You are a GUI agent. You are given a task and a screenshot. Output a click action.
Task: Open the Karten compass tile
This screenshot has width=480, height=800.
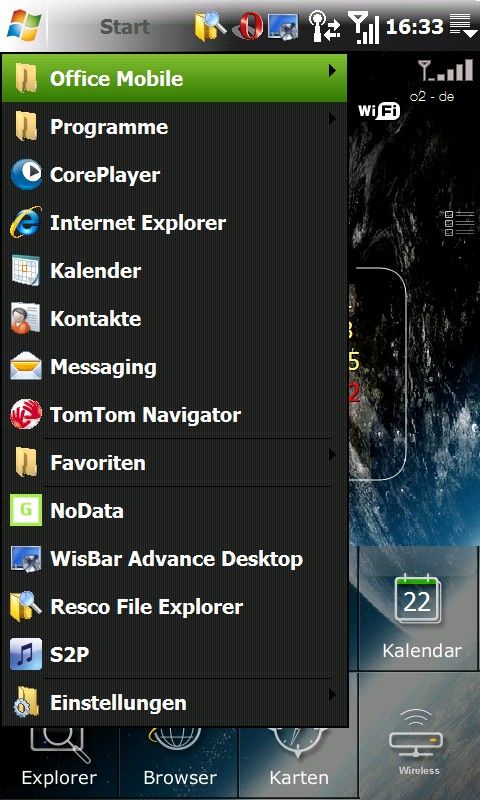[299, 762]
